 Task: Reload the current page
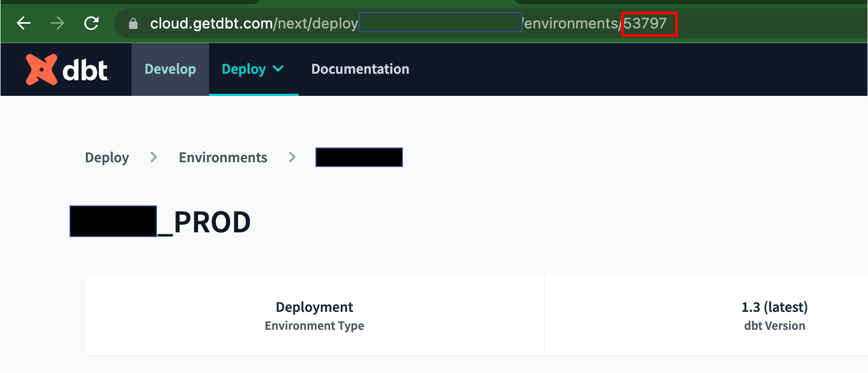[x=92, y=23]
